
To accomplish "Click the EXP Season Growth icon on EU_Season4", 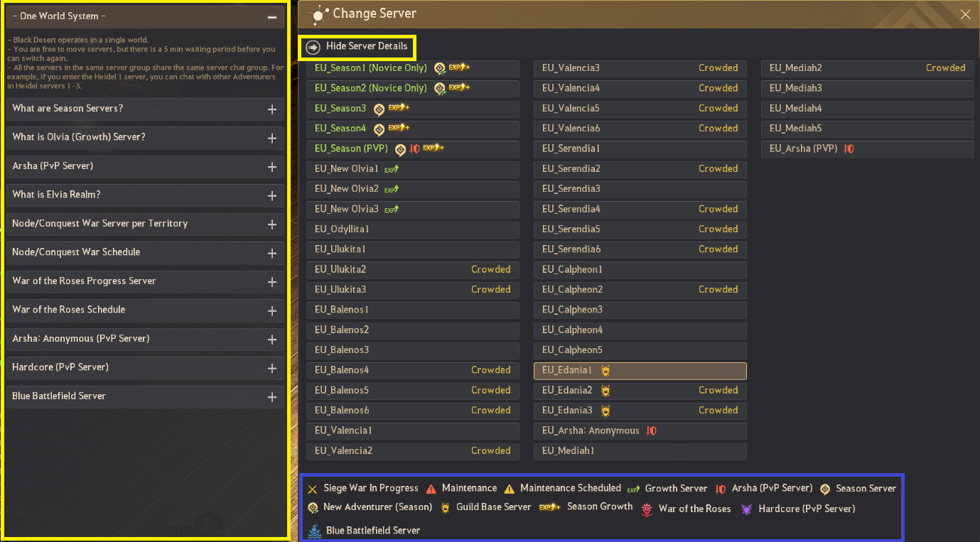I will click(399, 128).
